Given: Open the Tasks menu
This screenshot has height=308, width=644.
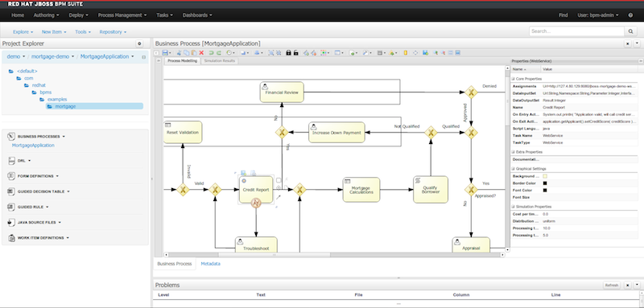Looking at the screenshot, I should click(164, 15).
